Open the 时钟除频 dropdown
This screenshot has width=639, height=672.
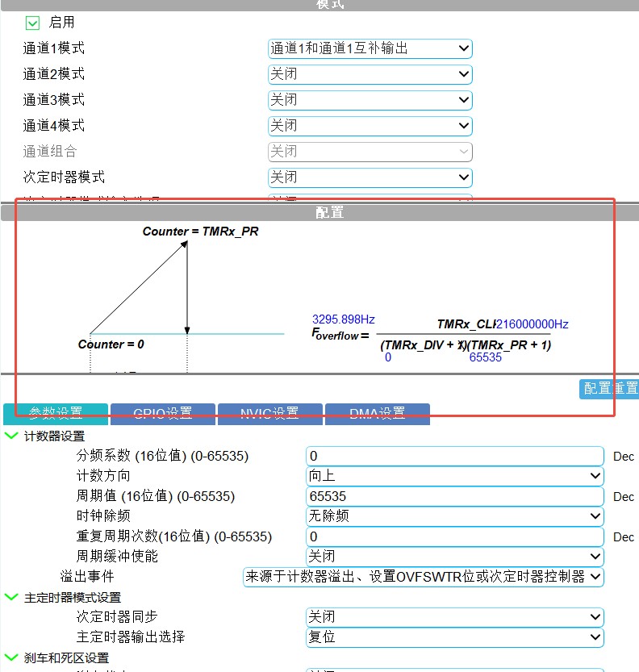pos(454,516)
